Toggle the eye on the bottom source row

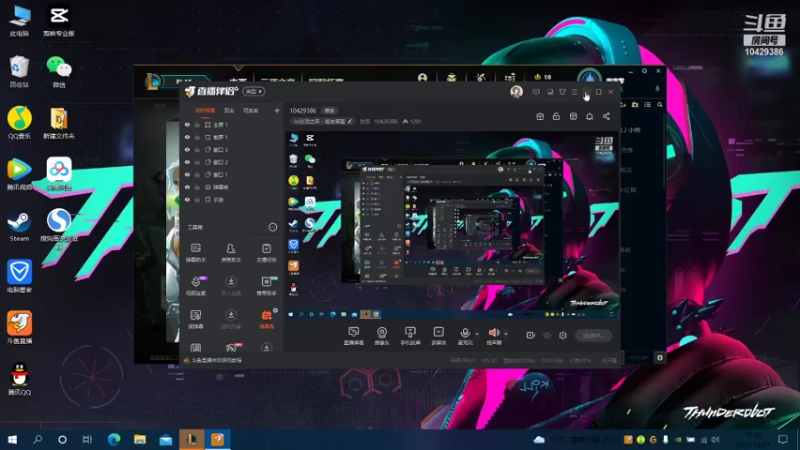point(187,199)
